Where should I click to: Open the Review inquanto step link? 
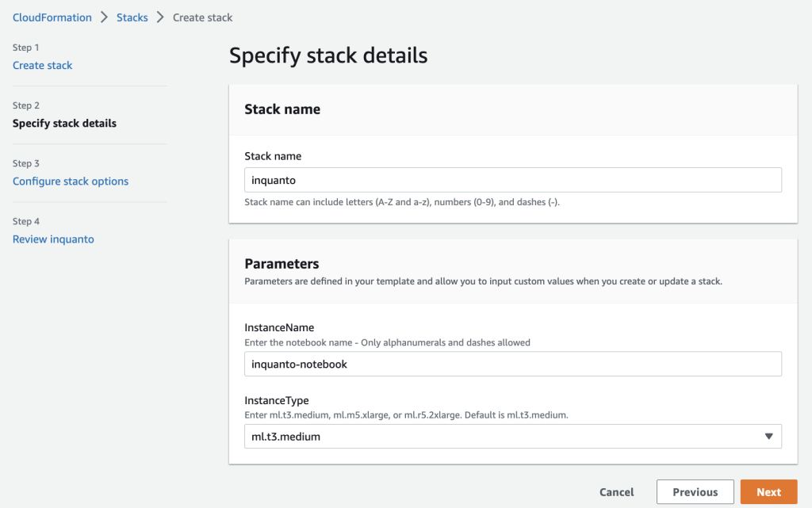(x=53, y=239)
